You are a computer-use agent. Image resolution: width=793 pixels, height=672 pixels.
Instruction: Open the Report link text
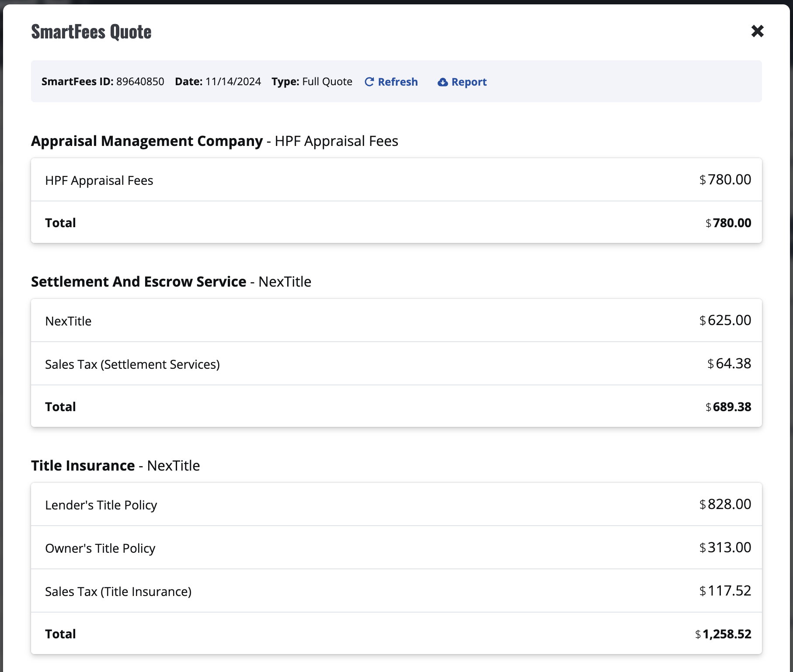tap(469, 82)
